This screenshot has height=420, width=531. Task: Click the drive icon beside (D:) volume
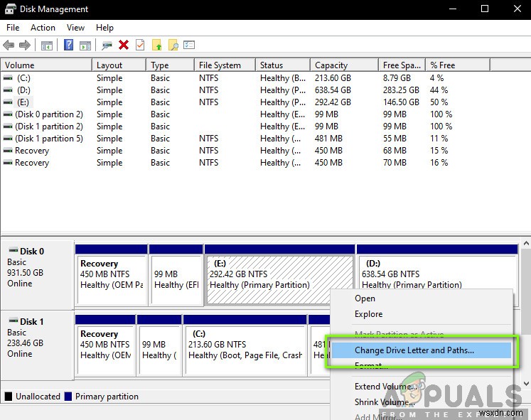(8, 90)
